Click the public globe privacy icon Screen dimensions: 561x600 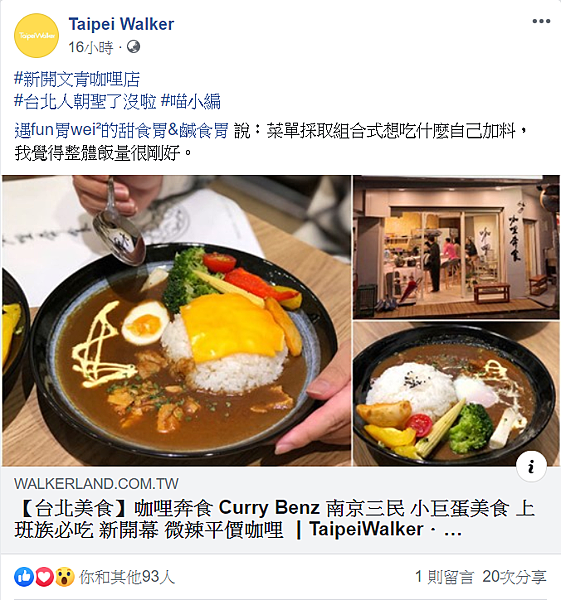pyautogui.click(x=133, y=47)
